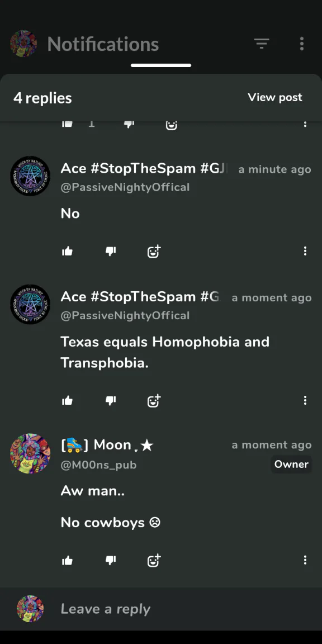Add emoji reaction to "No" reply
The height and width of the screenshot is (644, 322).
pos(154,252)
